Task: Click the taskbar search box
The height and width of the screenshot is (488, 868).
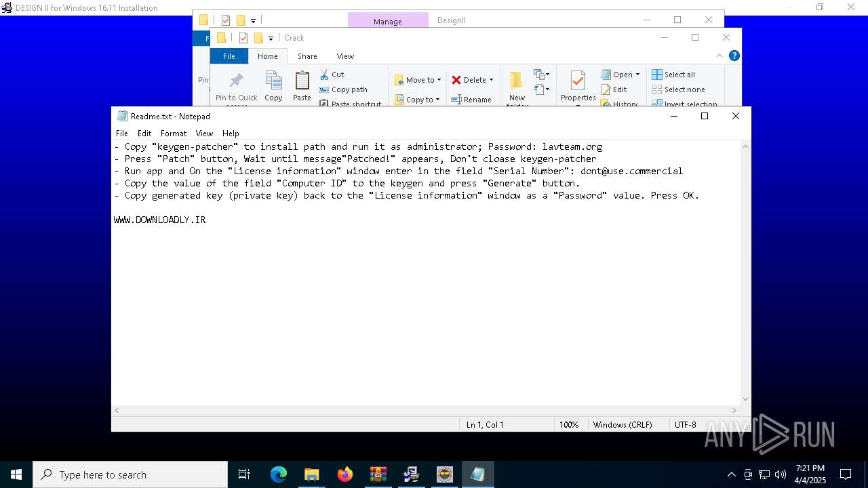Action: pos(130,474)
